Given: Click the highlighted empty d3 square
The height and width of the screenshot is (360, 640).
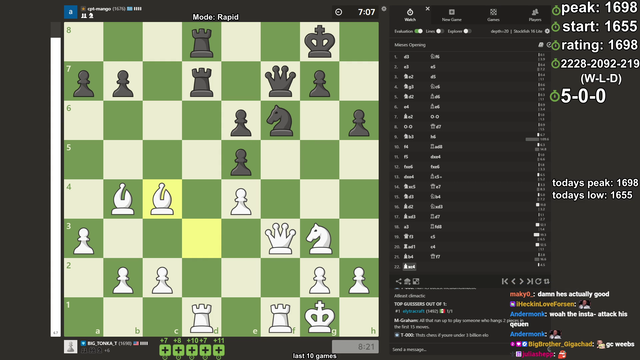Looking at the screenshot, I should (202, 238).
